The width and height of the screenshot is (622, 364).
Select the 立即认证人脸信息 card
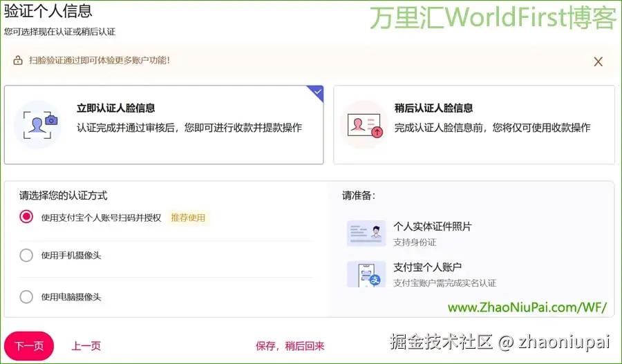[x=164, y=124]
